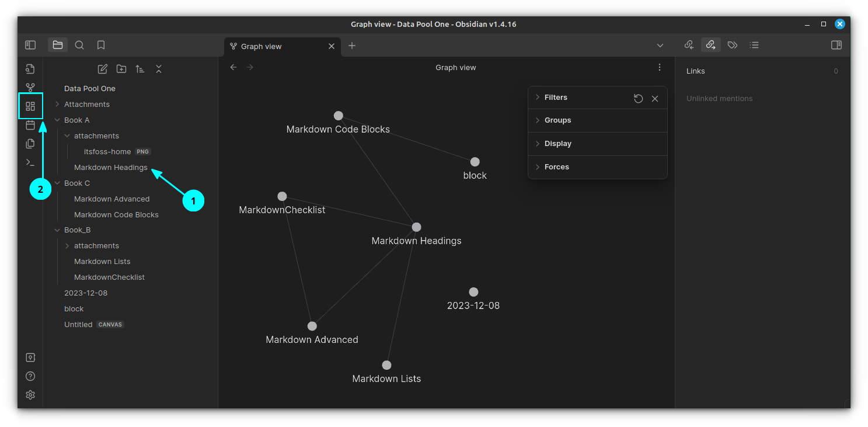Expand the Filters section
The width and height of the screenshot is (868, 427).
point(556,98)
